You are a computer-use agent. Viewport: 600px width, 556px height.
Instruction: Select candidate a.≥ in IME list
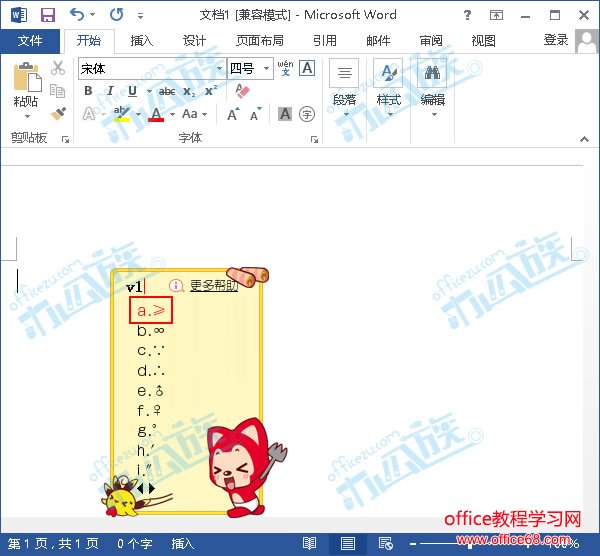tap(151, 310)
